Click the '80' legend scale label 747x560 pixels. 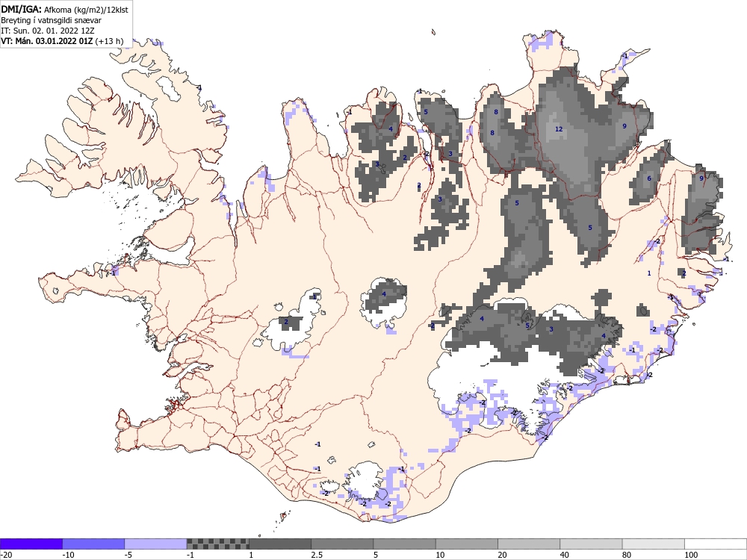click(x=627, y=555)
